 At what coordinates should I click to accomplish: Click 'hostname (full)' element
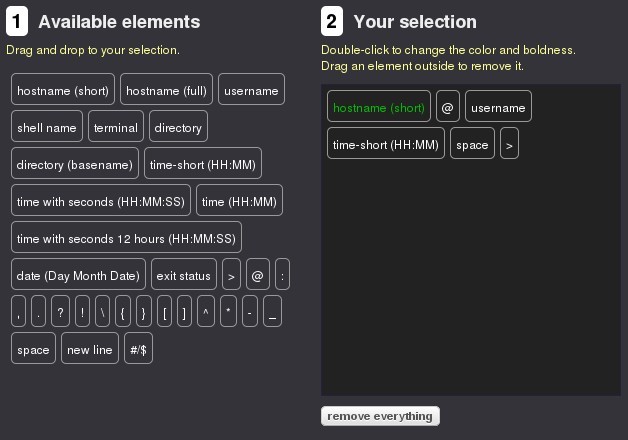[x=167, y=90]
